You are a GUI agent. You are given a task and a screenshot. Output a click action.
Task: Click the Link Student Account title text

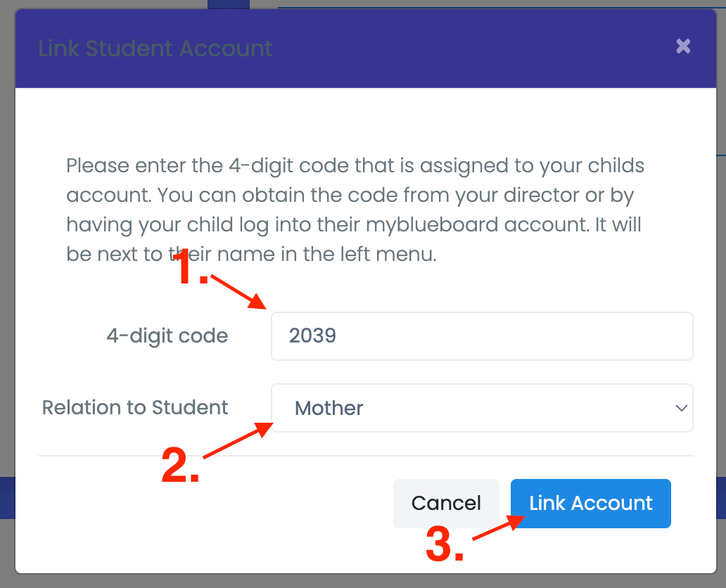tap(155, 49)
